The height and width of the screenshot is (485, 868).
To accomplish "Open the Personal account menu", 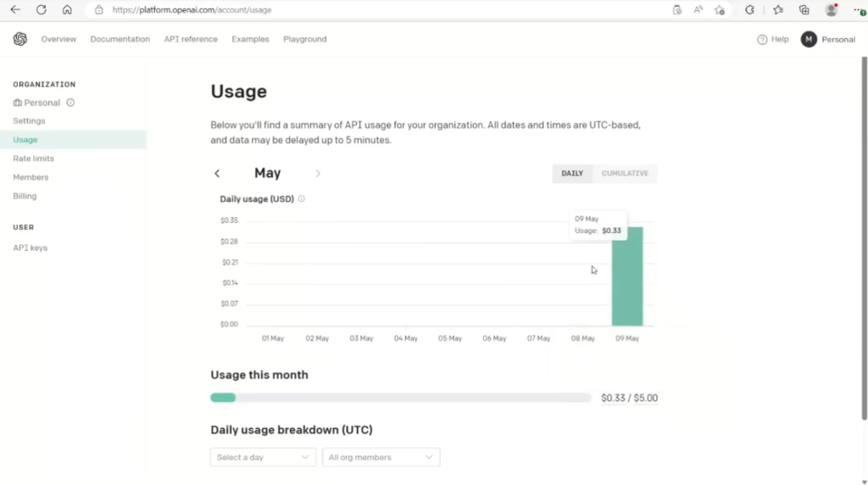I will (828, 40).
